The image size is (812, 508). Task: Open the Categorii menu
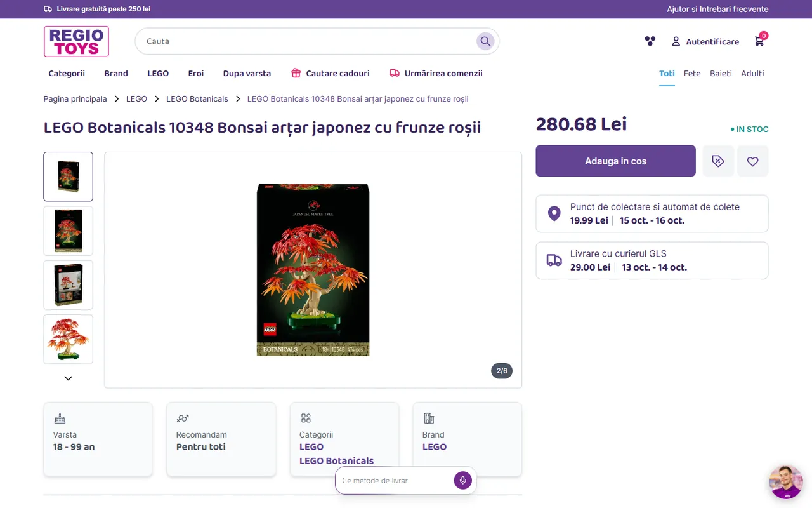point(67,74)
